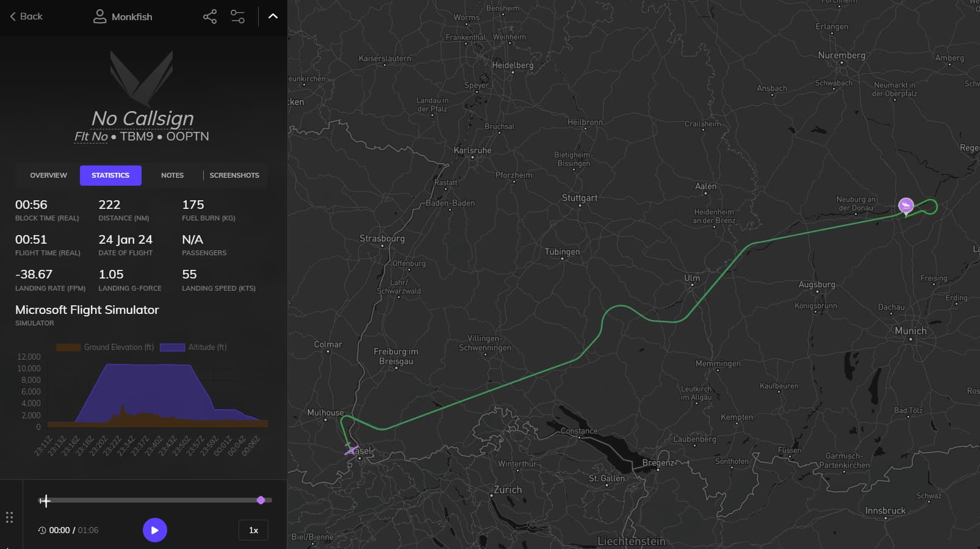Click the timeline start plane marker
This screenshot has width=980, height=549.
click(45, 501)
